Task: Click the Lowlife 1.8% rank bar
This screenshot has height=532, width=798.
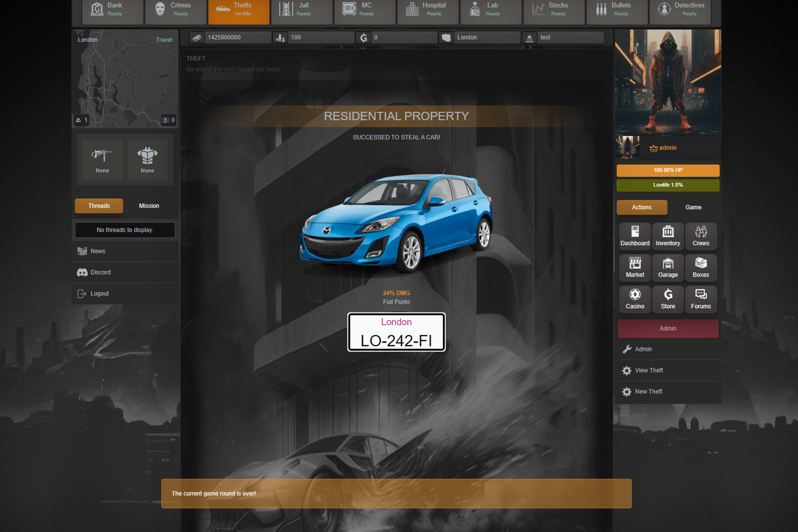Action: pos(668,185)
